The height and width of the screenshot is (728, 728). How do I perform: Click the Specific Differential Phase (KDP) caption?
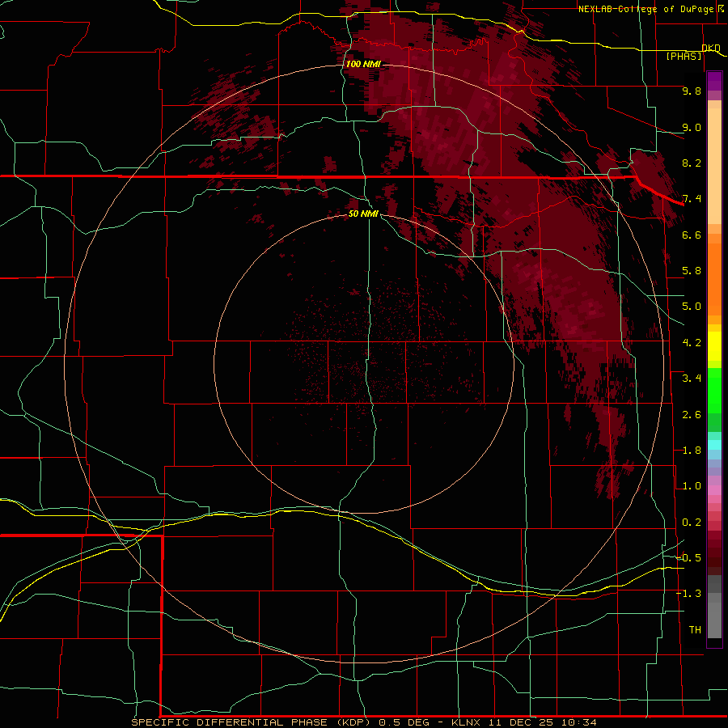252,722
